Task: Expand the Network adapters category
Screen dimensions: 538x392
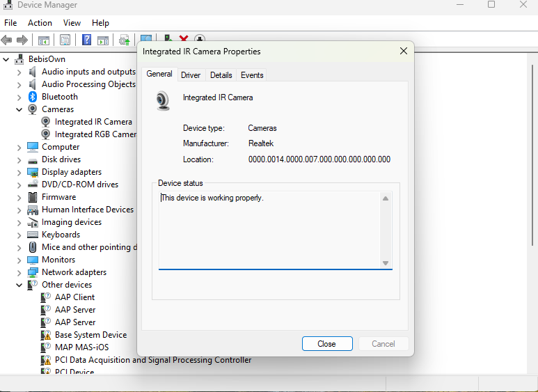Action: tap(19, 272)
